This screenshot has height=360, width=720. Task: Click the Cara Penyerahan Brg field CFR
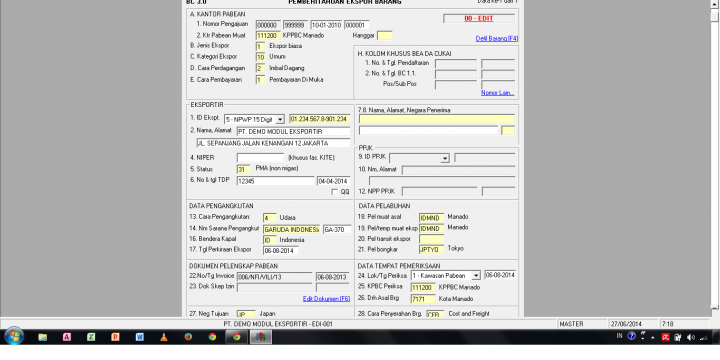[x=435, y=314]
